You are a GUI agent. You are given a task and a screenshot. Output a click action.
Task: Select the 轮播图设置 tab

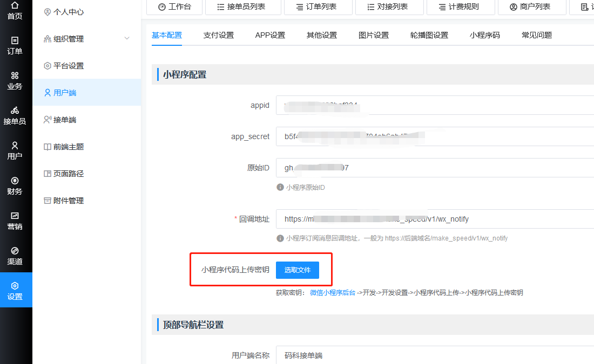(x=429, y=35)
